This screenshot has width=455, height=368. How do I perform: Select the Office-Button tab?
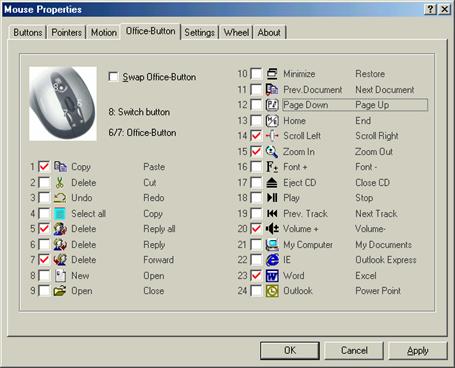pos(150,31)
